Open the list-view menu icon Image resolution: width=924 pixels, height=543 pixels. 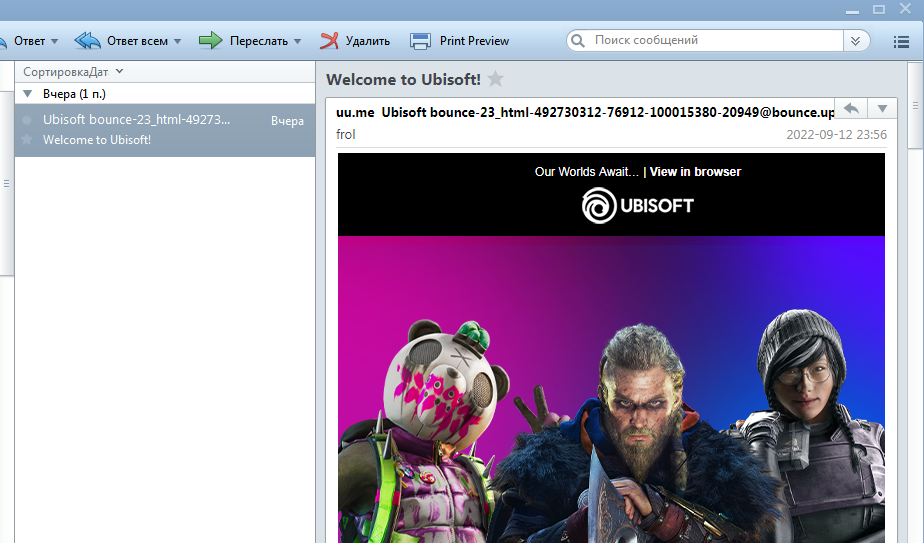[x=901, y=41]
